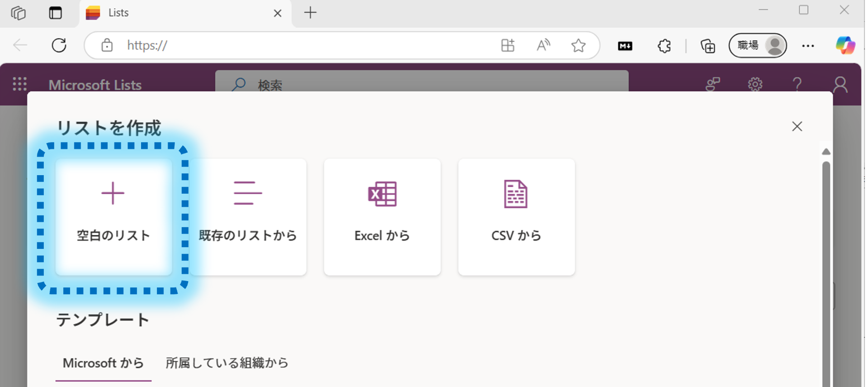Open Settings gear in Lists header
The image size is (868, 387).
755,84
